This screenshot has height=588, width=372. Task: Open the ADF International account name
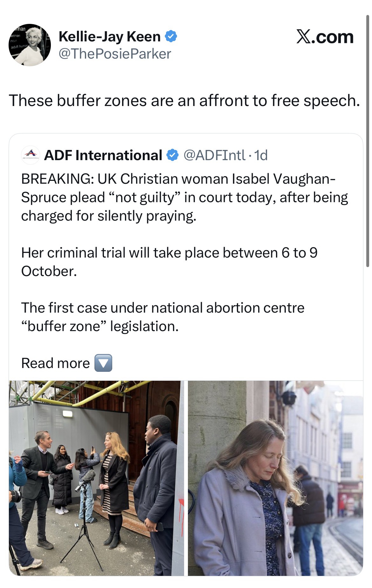[x=103, y=155]
